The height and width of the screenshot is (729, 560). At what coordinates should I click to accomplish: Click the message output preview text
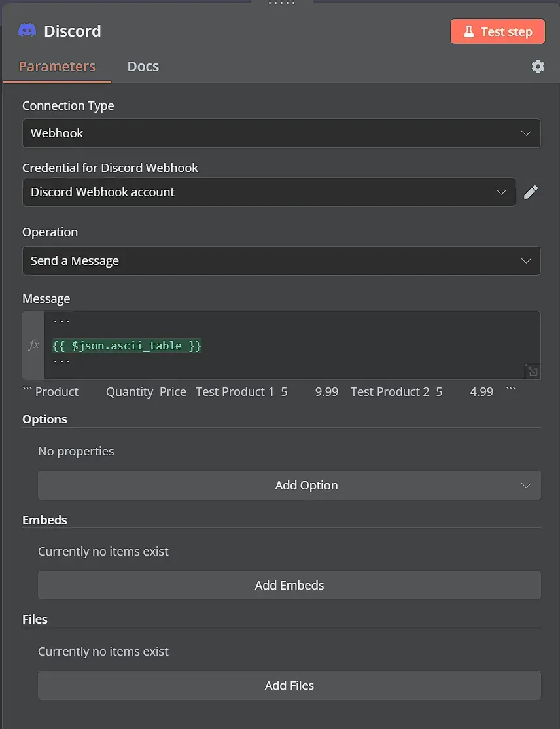tap(269, 392)
